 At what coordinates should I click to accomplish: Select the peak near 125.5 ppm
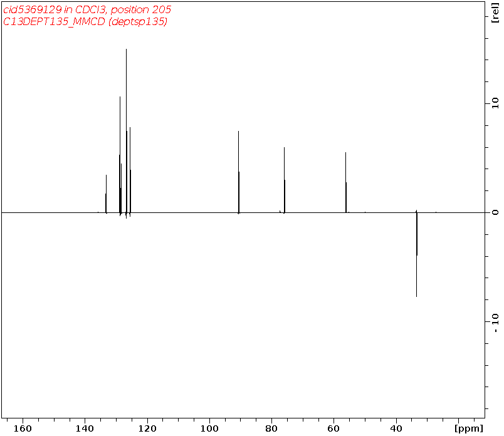(130, 170)
